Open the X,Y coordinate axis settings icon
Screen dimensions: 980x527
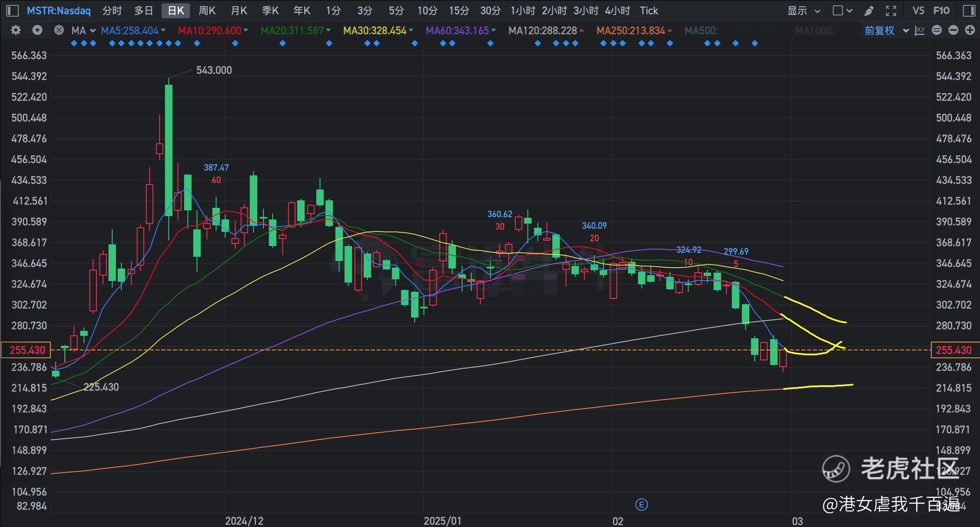coord(920,30)
